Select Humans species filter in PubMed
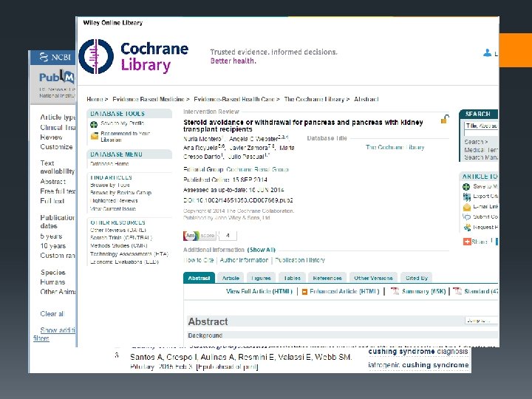Viewport: 532px width, 399px height. [x=52, y=282]
